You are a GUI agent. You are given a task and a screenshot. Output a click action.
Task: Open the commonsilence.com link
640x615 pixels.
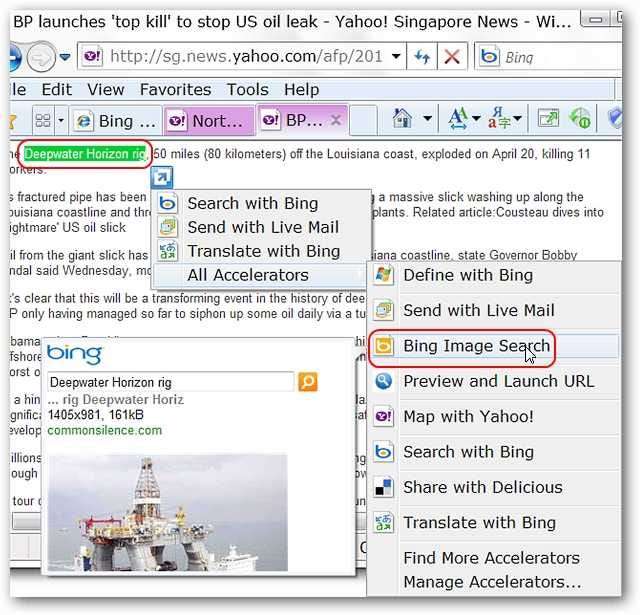104,430
